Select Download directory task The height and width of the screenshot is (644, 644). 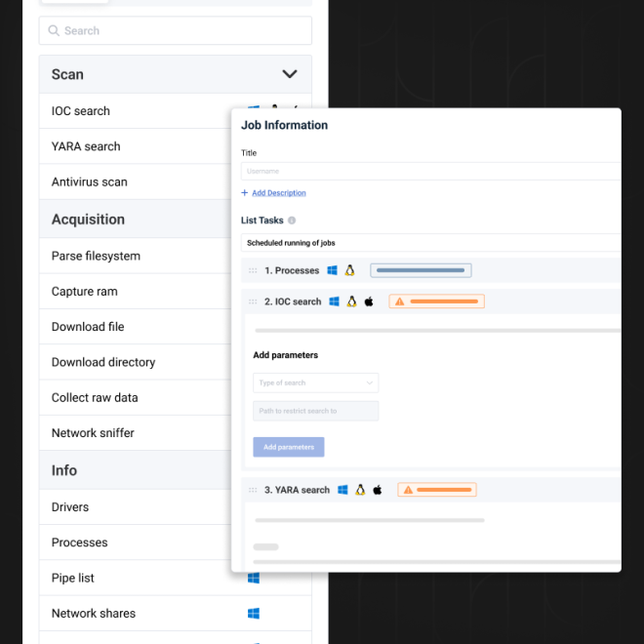point(135,362)
